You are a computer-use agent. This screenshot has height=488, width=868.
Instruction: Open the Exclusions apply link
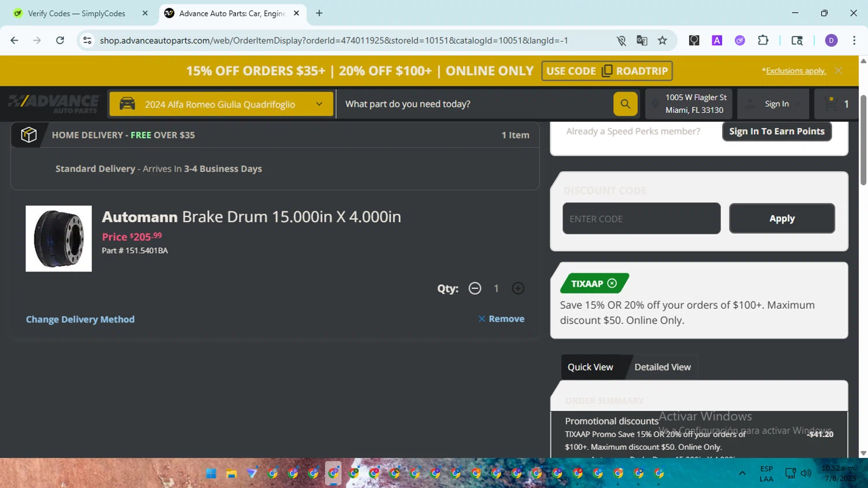click(796, 71)
